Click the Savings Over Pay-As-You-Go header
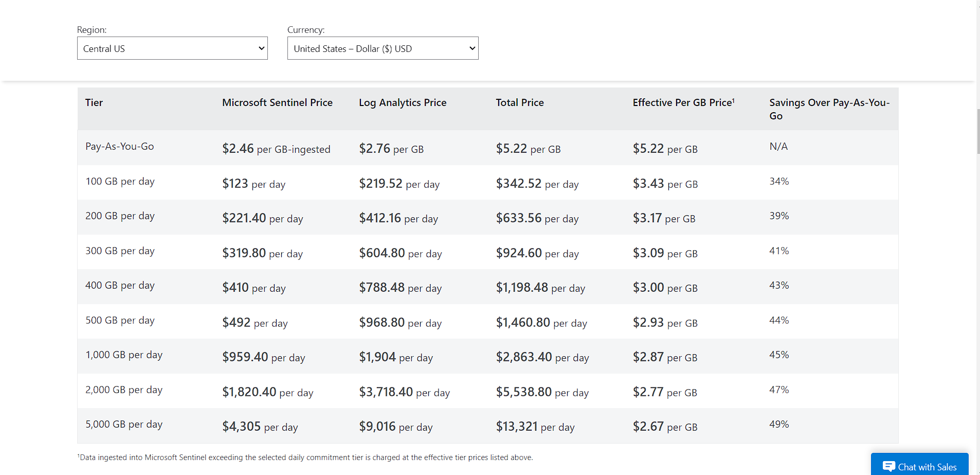 coord(829,109)
